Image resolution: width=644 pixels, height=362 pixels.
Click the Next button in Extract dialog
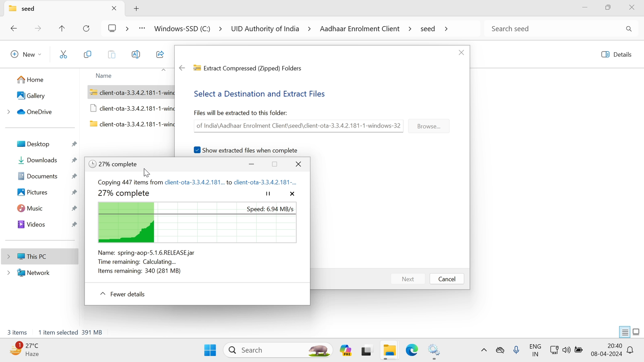pos(408,279)
